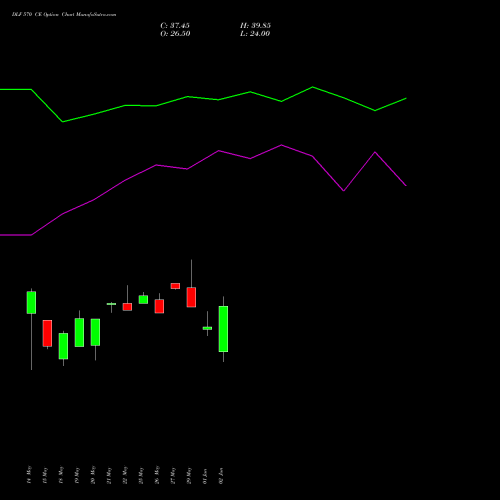The height and width of the screenshot is (500, 500).
Task: Click the small green candlestick for 01 Jun
Action: pyautogui.click(x=207, y=328)
